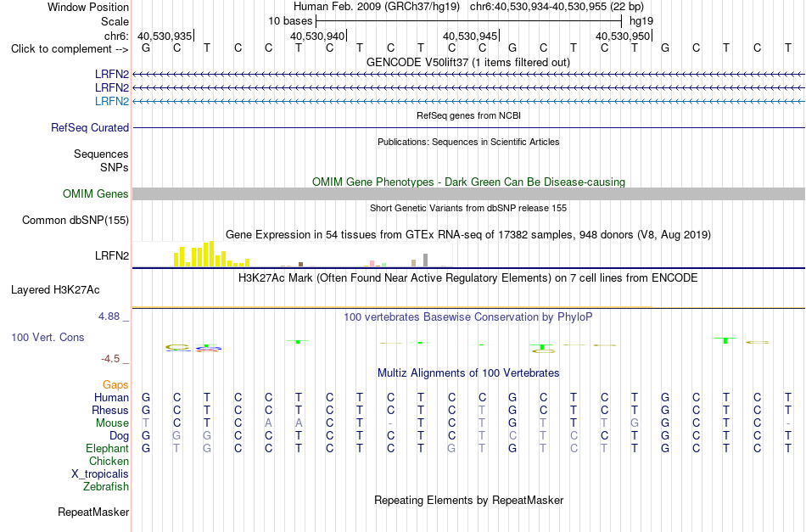Image resolution: width=806 pixels, height=532 pixels.
Task: Click the gray bar in GTEx expression chart
Action: click(425, 260)
